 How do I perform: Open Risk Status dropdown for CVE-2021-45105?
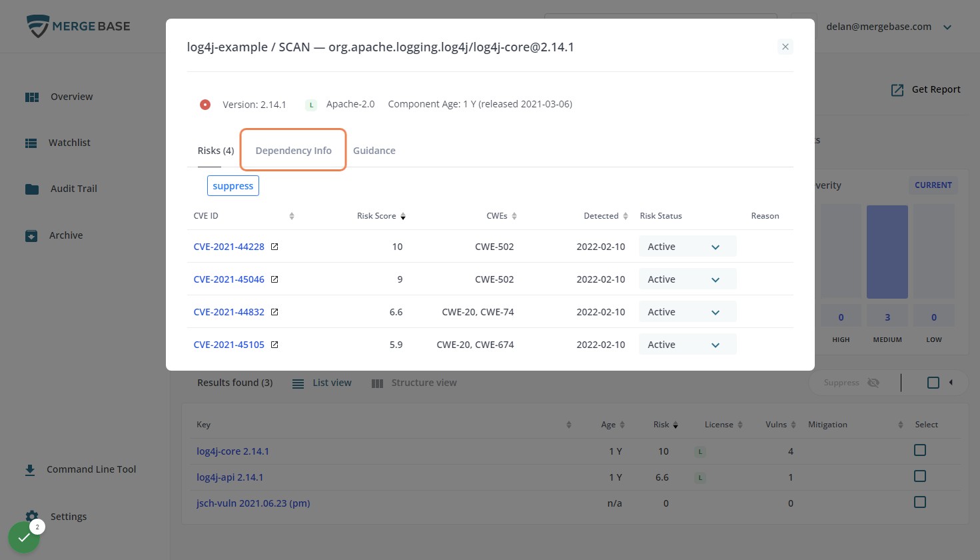pos(688,345)
